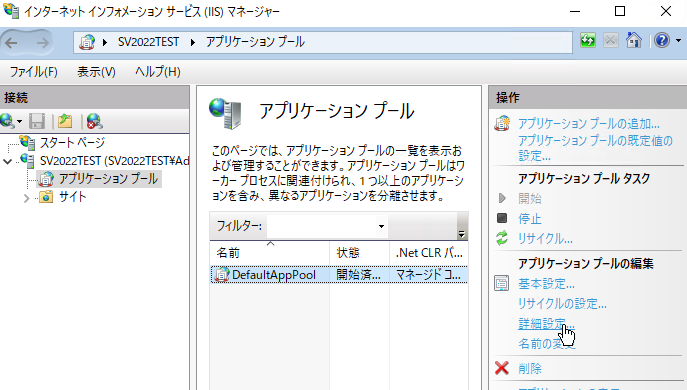The width and height of the screenshot is (687, 390).
Task: Open 基本設定... link
Action: (x=546, y=284)
